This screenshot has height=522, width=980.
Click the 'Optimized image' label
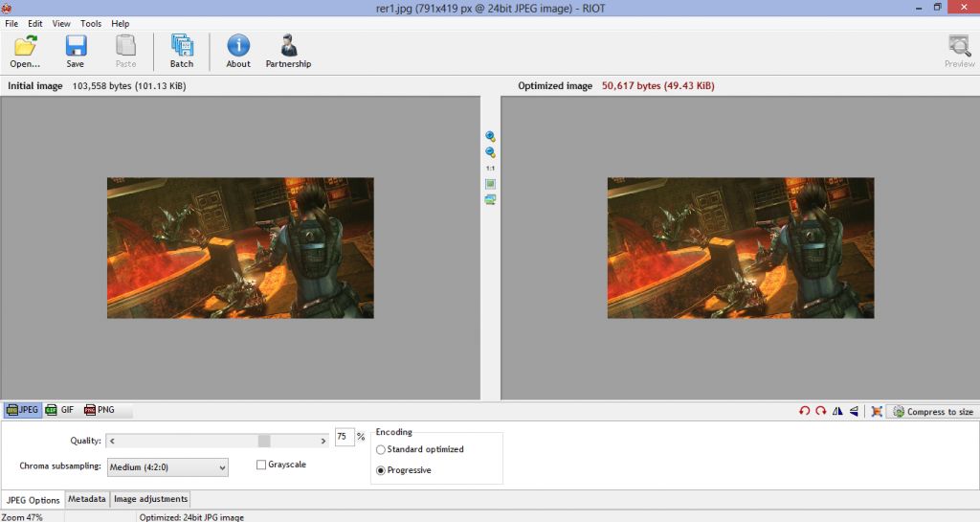click(x=555, y=85)
